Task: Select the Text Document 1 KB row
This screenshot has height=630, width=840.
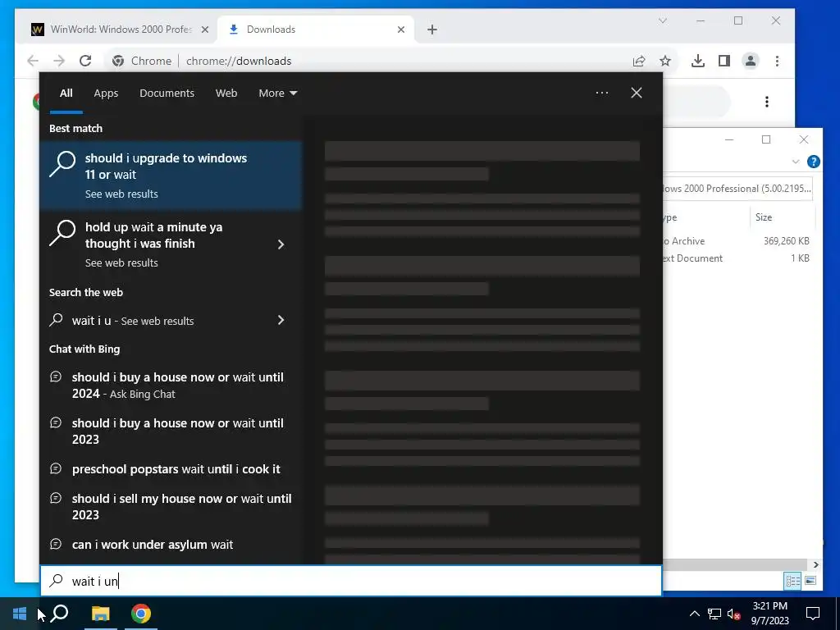Action: coord(737,258)
